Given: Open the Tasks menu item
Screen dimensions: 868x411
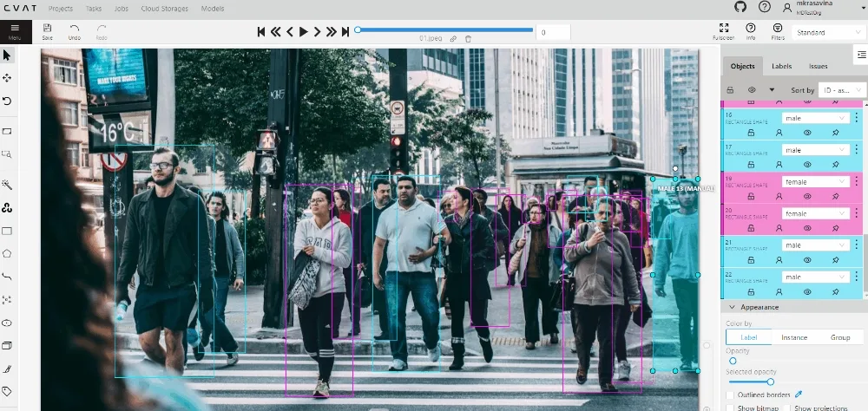Looking at the screenshot, I should click(94, 9).
